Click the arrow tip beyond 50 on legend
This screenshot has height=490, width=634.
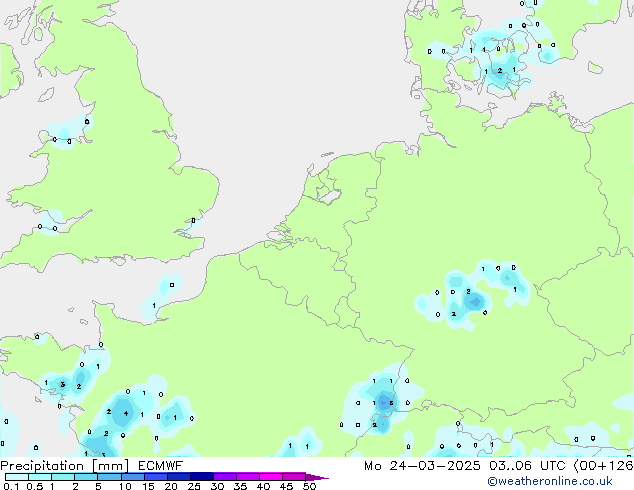317,477
